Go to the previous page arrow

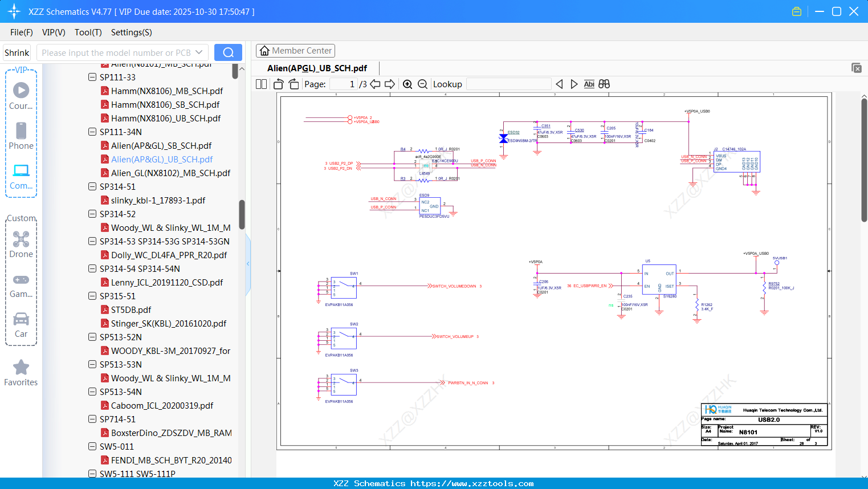[375, 84]
